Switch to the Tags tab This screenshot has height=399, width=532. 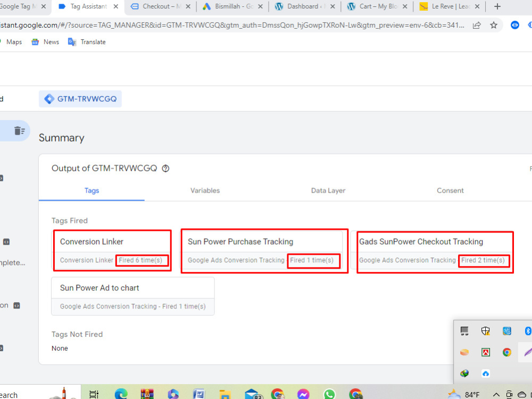[x=92, y=190]
